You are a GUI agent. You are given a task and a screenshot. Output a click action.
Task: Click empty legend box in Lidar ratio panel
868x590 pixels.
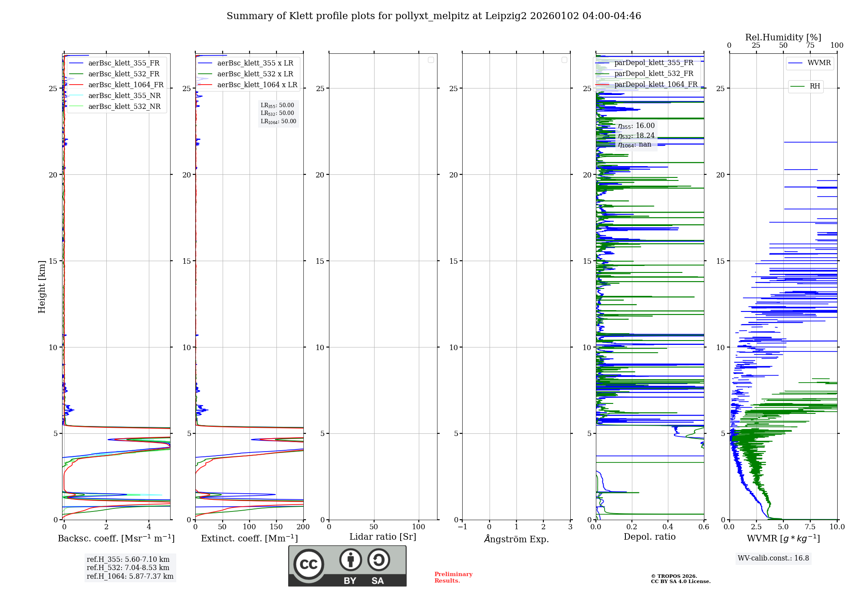pyautogui.click(x=431, y=60)
